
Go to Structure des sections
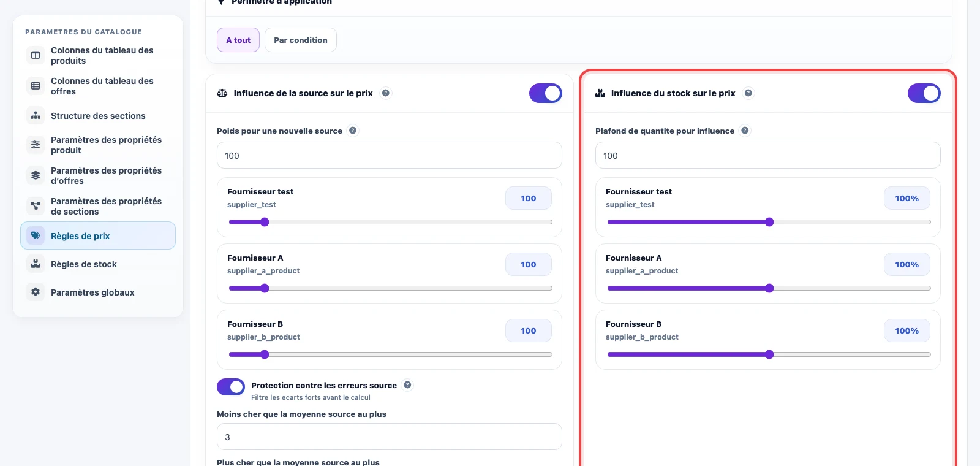pyautogui.click(x=98, y=115)
